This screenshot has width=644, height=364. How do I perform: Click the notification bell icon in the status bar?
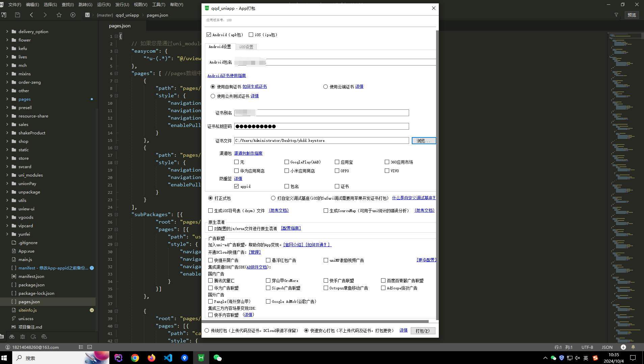633,347
